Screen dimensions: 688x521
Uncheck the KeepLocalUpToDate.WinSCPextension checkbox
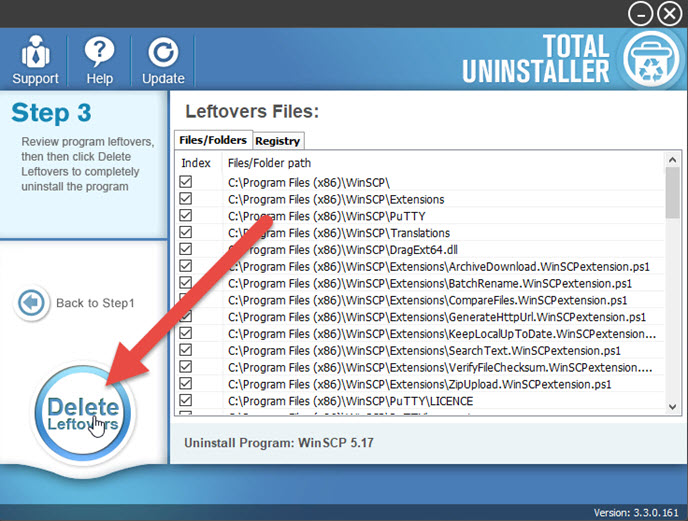click(x=186, y=333)
